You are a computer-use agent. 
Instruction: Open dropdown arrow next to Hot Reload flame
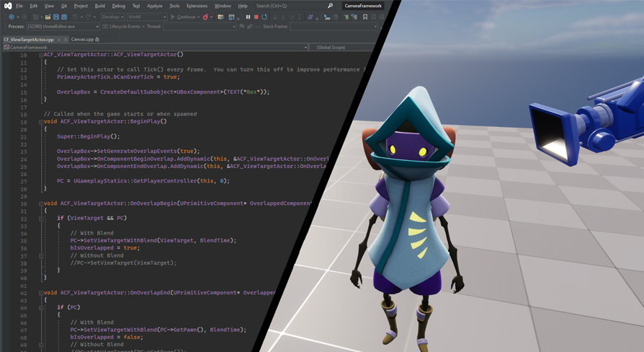(212, 17)
